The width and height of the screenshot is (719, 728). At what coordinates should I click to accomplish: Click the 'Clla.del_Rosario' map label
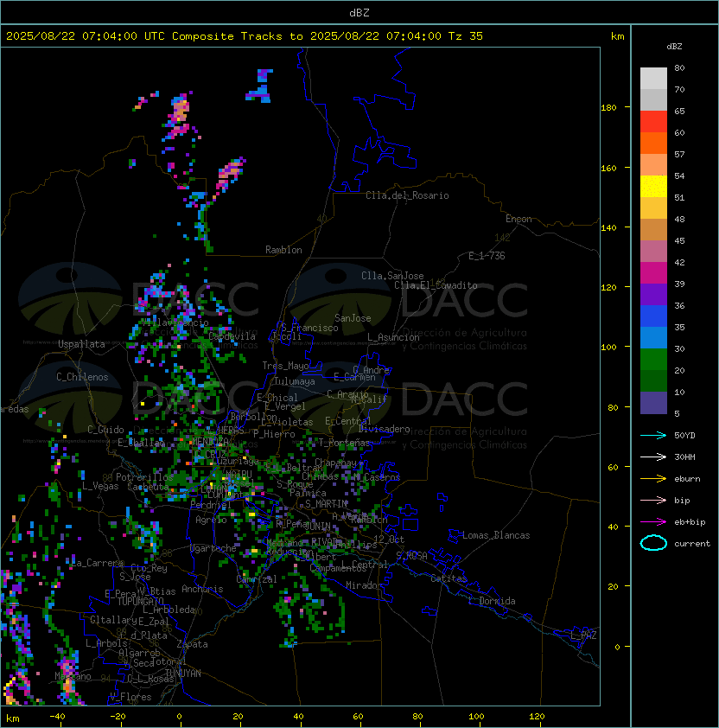click(x=407, y=195)
